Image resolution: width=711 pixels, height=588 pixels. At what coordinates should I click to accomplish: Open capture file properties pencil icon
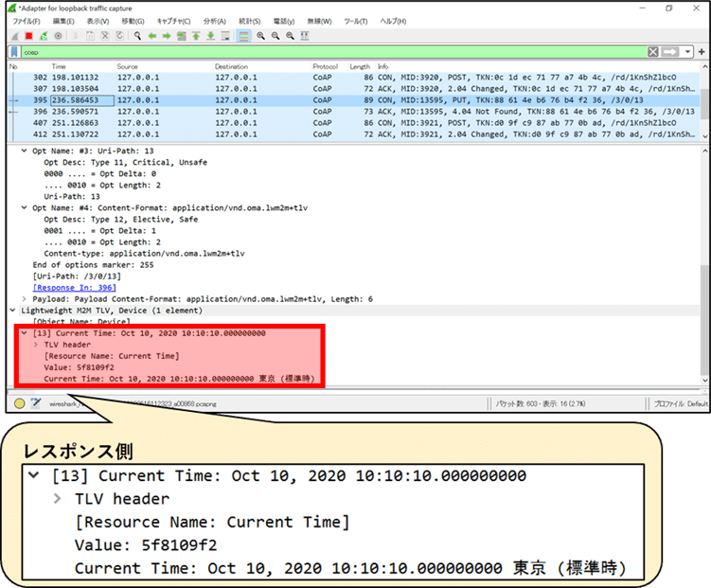pos(35,403)
